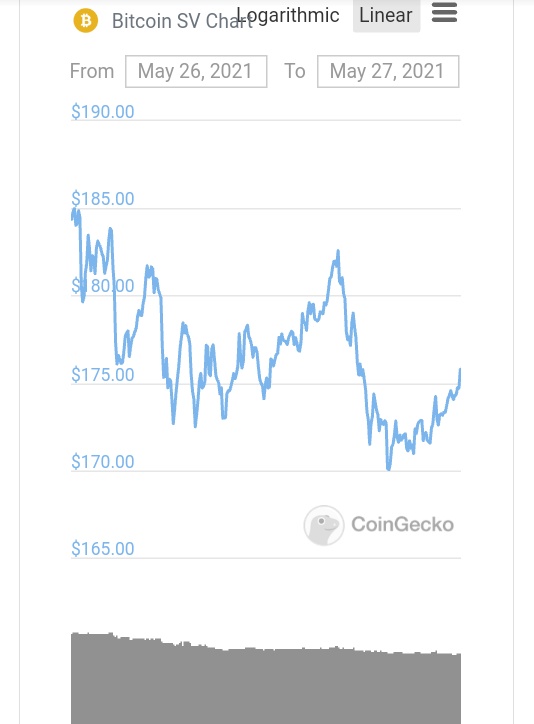Click the CoinGecko gecko logo watermark
The height and width of the screenshot is (724, 534).
pyautogui.click(x=324, y=525)
